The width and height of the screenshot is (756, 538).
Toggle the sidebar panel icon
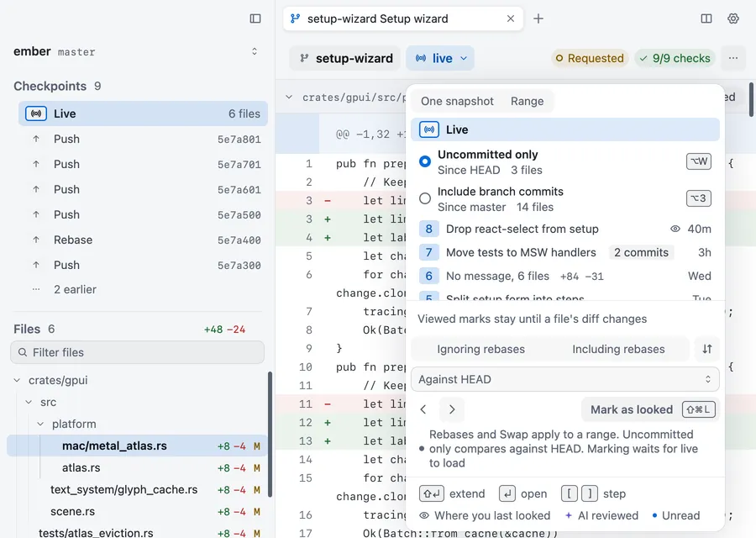tap(255, 18)
